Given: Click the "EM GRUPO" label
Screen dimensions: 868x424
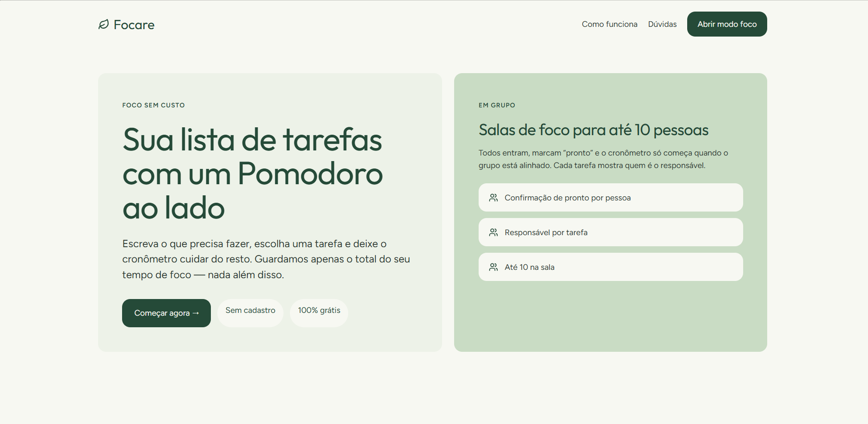Looking at the screenshot, I should click(497, 105).
